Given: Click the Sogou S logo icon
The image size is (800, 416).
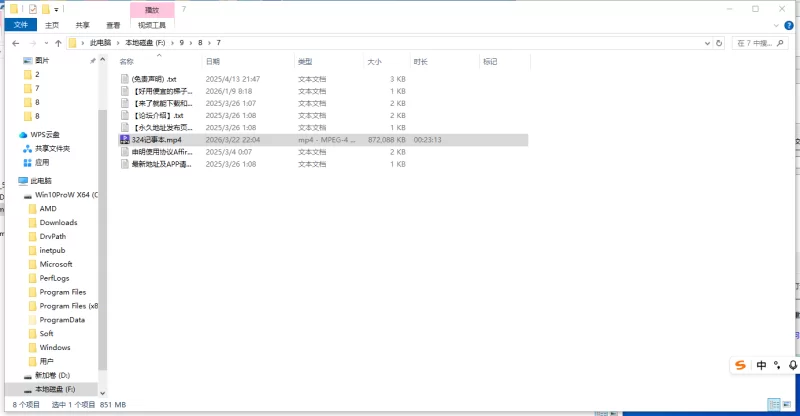Looking at the screenshot, I should (x=740, y=365).
